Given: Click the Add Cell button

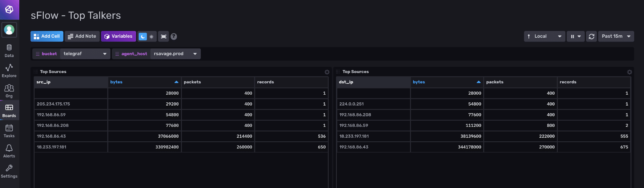Looking at the screenshot, I should click(47, 36).
